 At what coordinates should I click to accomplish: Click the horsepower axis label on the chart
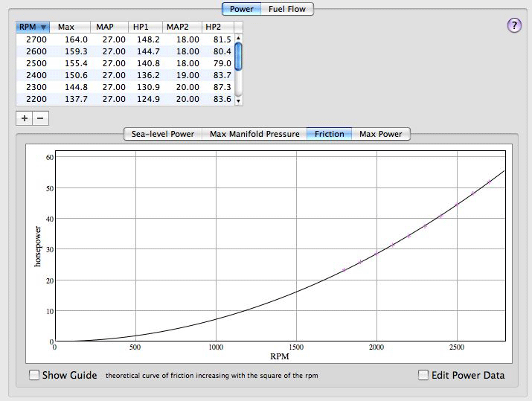37,246
